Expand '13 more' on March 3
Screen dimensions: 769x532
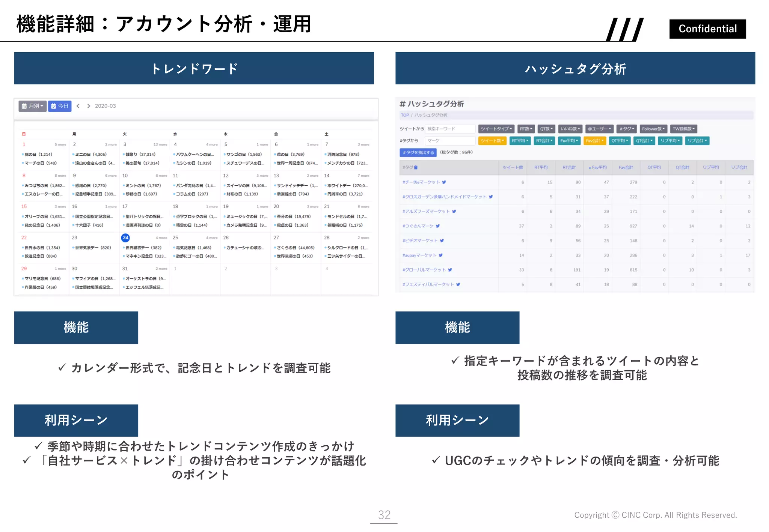point(160,144)
